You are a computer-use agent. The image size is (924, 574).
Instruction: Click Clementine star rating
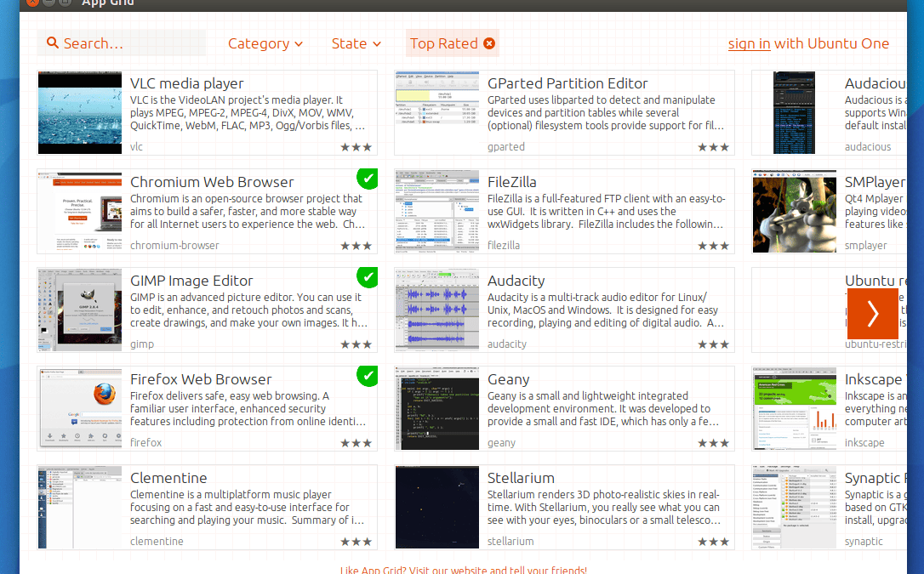(356, 542)
